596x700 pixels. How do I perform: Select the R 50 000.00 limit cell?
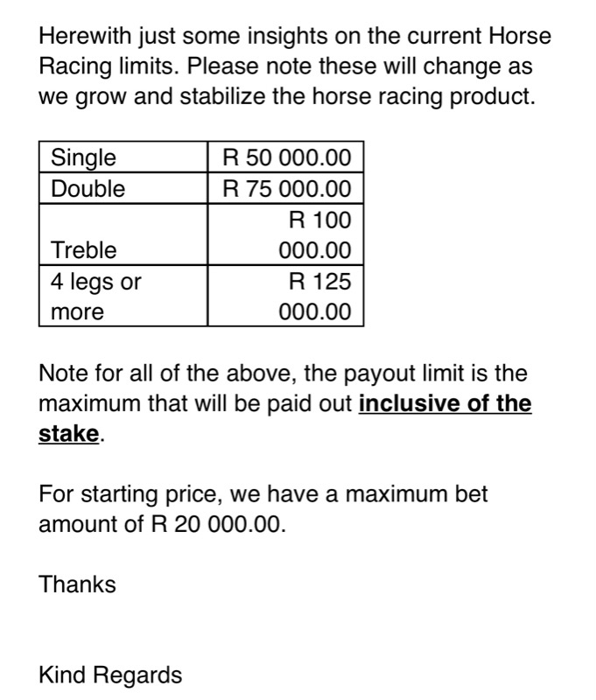[286, 157]
